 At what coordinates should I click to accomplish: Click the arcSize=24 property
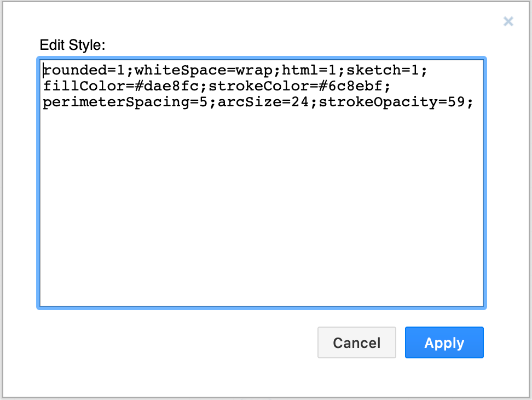tap(263, 102)
